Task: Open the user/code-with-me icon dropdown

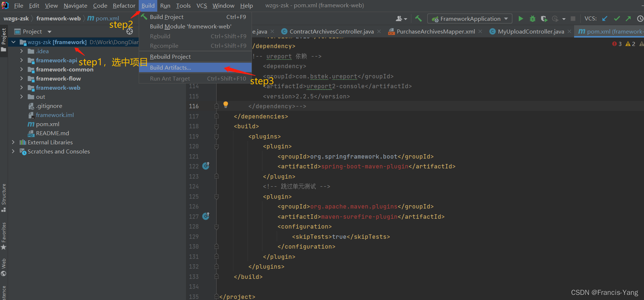Action: (401, 19)
